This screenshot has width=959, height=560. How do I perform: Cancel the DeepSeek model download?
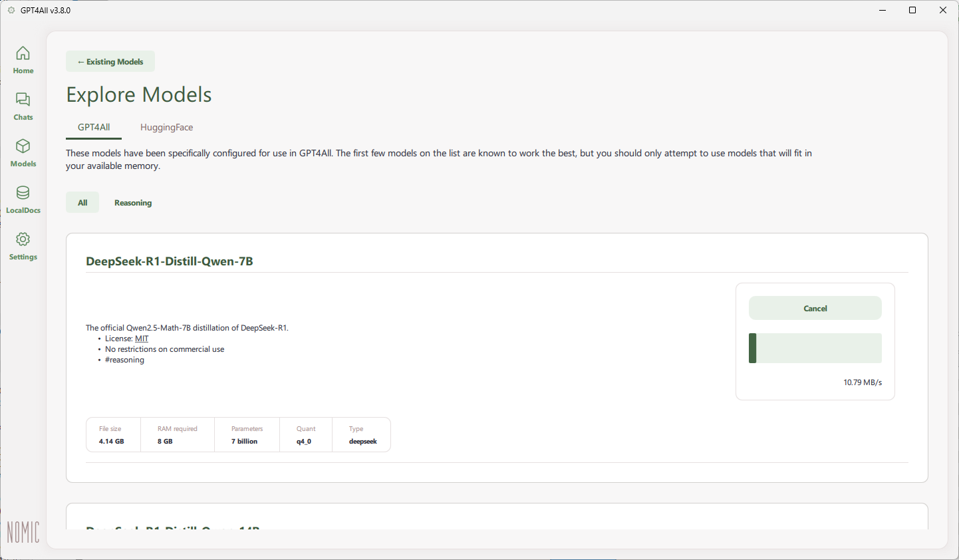click(815, 309)
